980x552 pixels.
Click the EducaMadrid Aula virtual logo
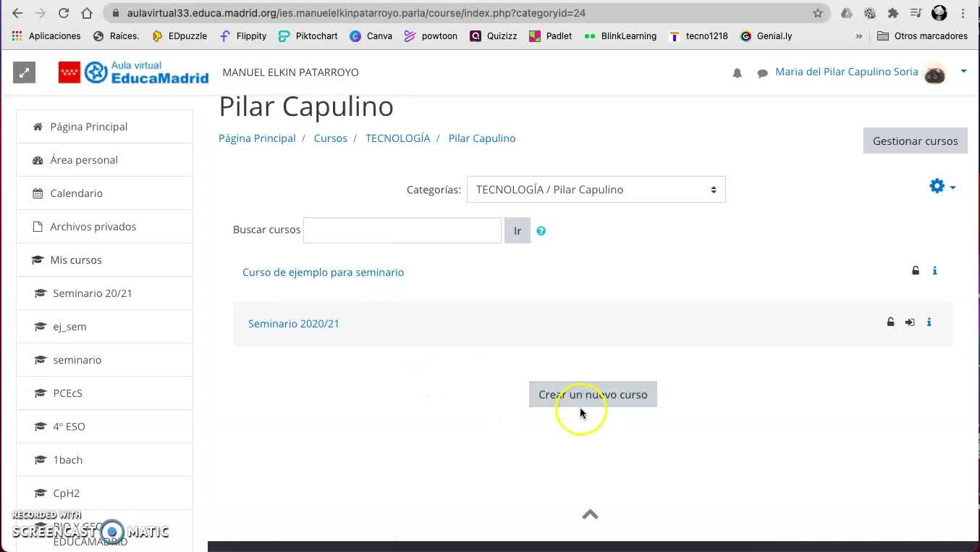[134, 72]
